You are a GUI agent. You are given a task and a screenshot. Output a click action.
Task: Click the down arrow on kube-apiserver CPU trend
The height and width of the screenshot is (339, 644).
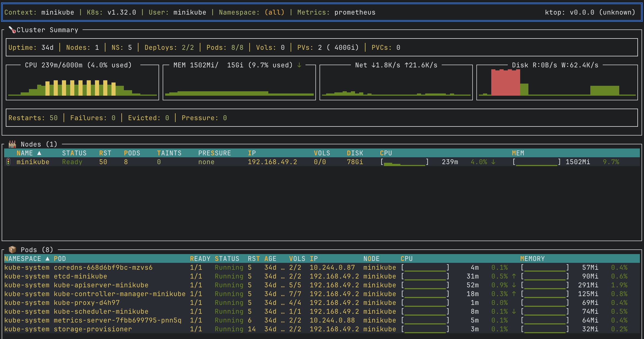[x=514, y=285]
